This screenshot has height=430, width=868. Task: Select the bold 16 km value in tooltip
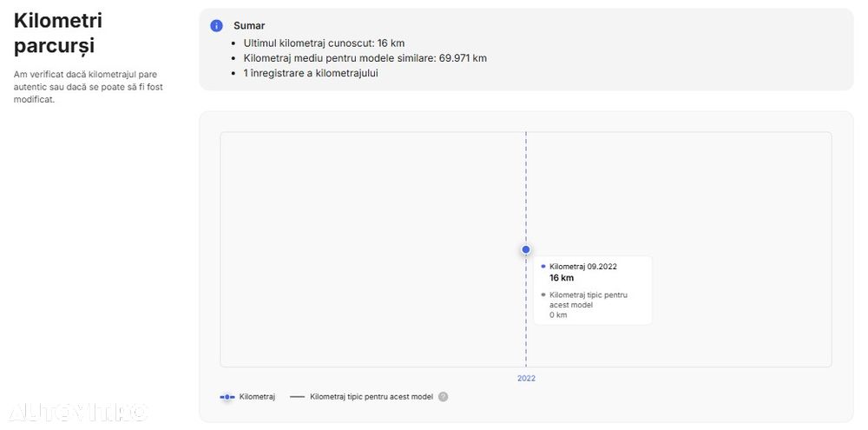pyautogui.click(x=562, y=278)
